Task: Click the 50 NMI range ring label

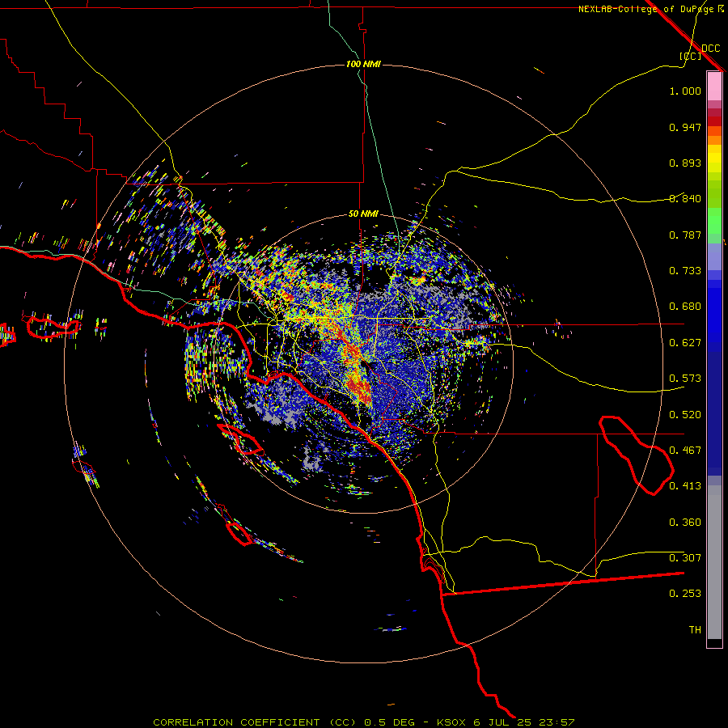Action: point(363,214)
